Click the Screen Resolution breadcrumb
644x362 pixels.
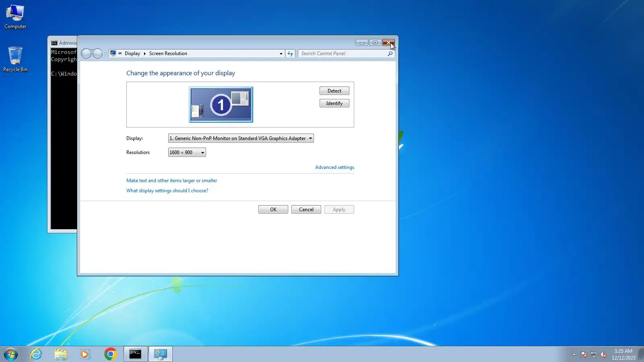click(168, 53)
